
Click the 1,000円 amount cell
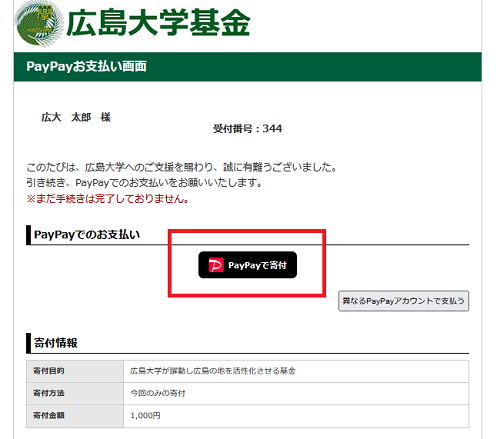pyautogui.click(x=296, y=416)
